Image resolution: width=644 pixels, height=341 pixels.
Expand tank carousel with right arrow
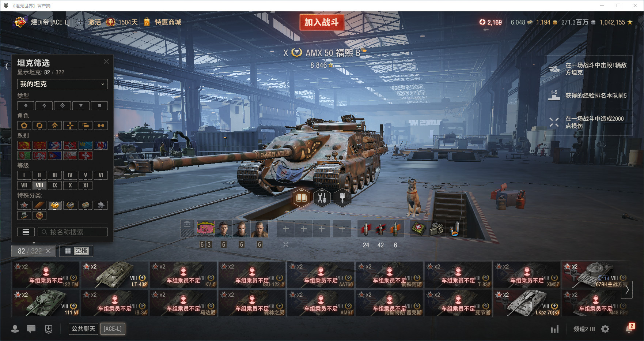pos(627,289)
